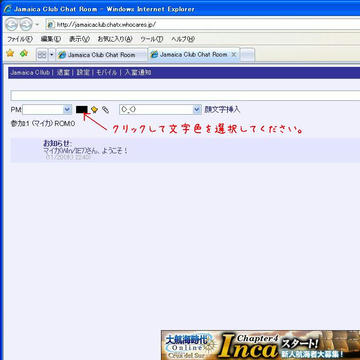Click the IE page icon in the address bar
The height and width of the screenshot is (360, 360).
[x=51, y=25]
